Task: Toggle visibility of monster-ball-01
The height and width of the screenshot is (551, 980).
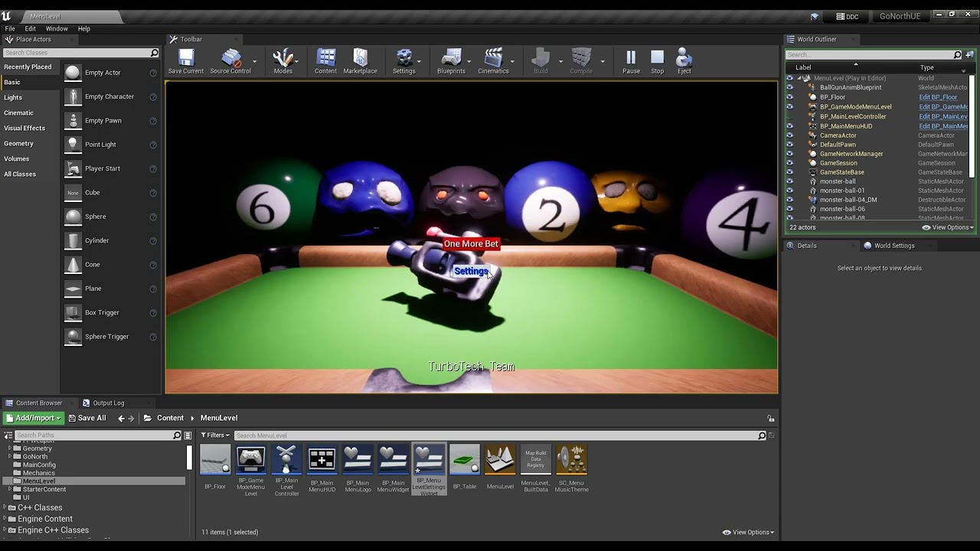Action: (x=790, y=191)
